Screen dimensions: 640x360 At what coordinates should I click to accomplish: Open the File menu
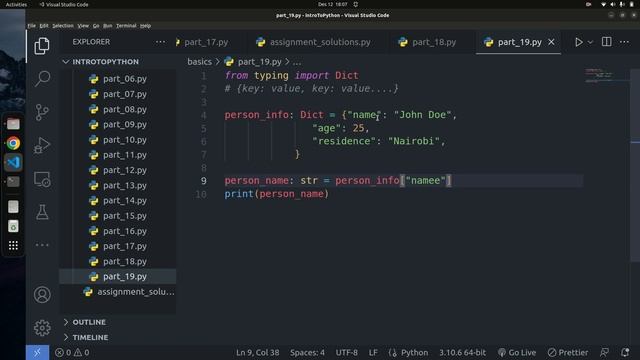click(31, 26)
